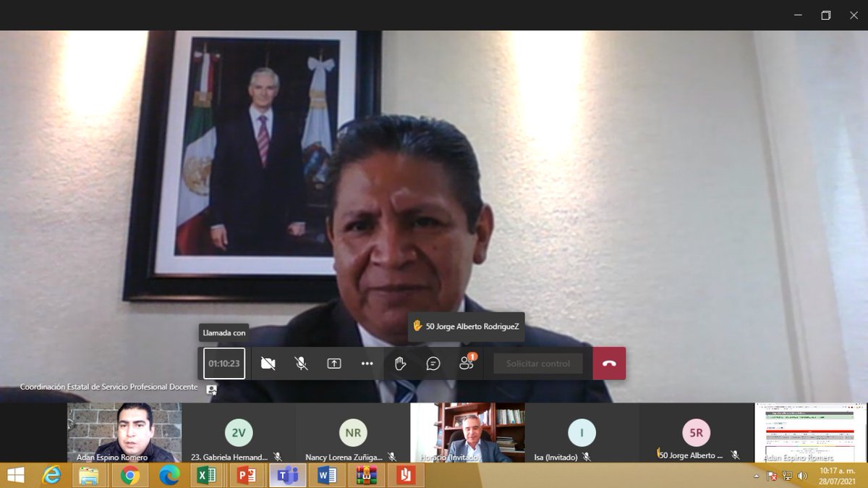Unmute the microphone in call toolbar
Screen dimensions: 868x488
click(x=302, y=363)
